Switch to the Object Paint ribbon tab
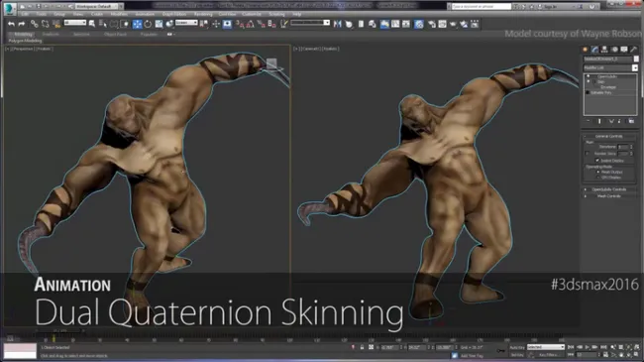 pos(115,34)
